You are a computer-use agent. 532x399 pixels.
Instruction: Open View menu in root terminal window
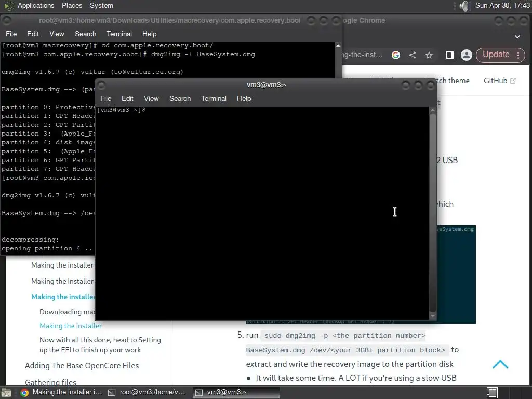pos(57,34)
